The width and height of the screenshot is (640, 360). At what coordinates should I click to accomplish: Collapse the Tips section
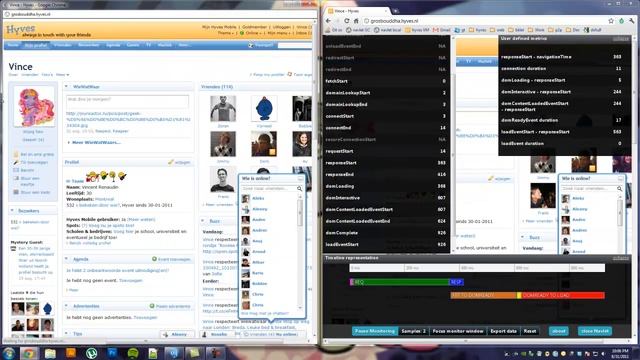[67, 333]
